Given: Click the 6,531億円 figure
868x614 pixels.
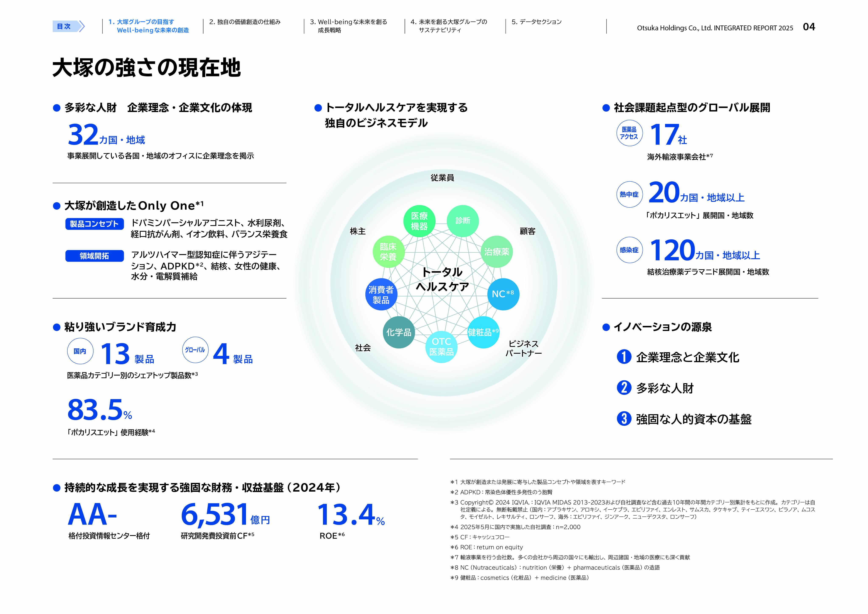Looking at the screenshot, I should coord(225,515).
